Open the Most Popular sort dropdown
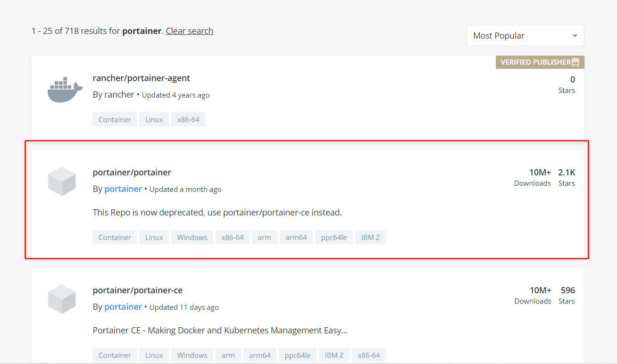The height and width of the screenshot is (364, 617). pos(525,36)
